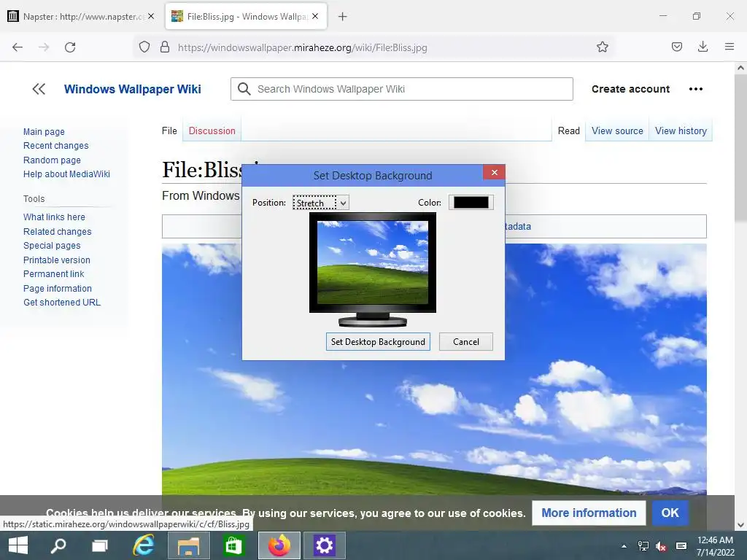Launch Internet Explorer from the taskbar
The width and height of the screenshot is (747, 560).
tap(144, 545)
